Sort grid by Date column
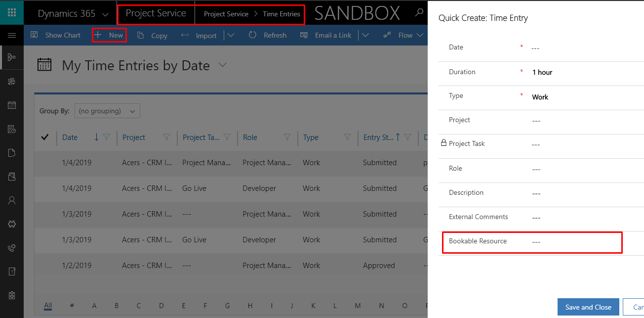The image size is (644, 318). [70, 137]
